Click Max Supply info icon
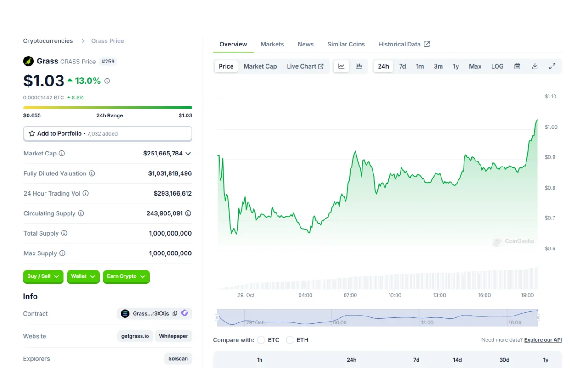588x368 pixels. [62, 253]
